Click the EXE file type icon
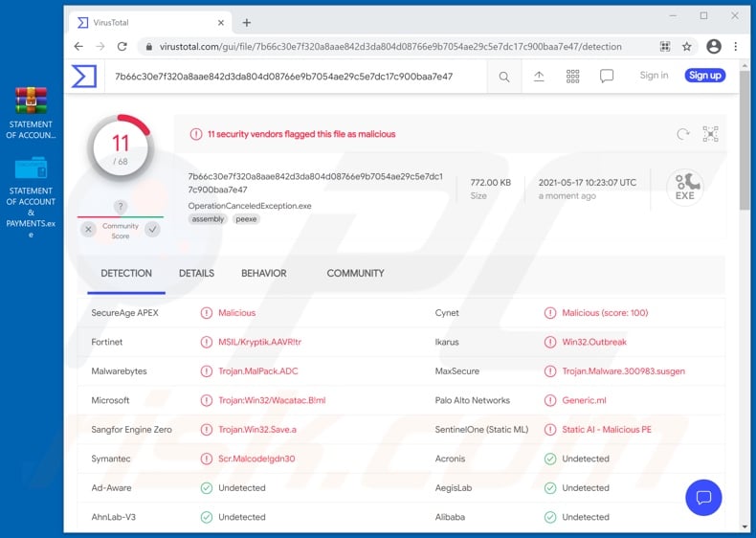756x538 pixels. coord(684,188)
